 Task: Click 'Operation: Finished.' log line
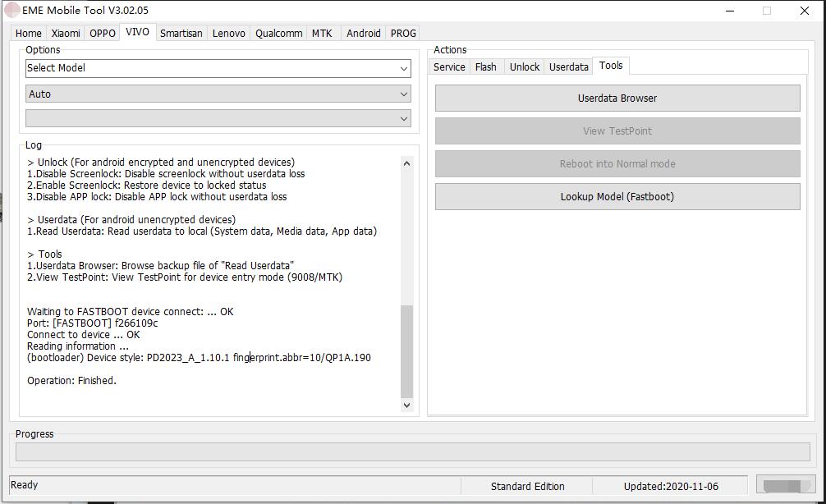point(71,381)
